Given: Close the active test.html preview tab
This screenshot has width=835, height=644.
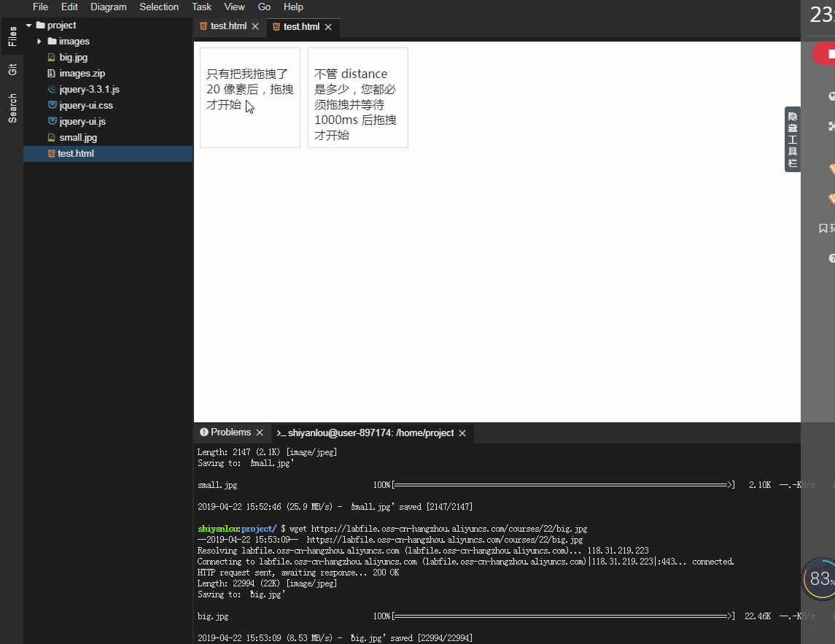Looking at the screenshot, I should (x=328, y=27).
